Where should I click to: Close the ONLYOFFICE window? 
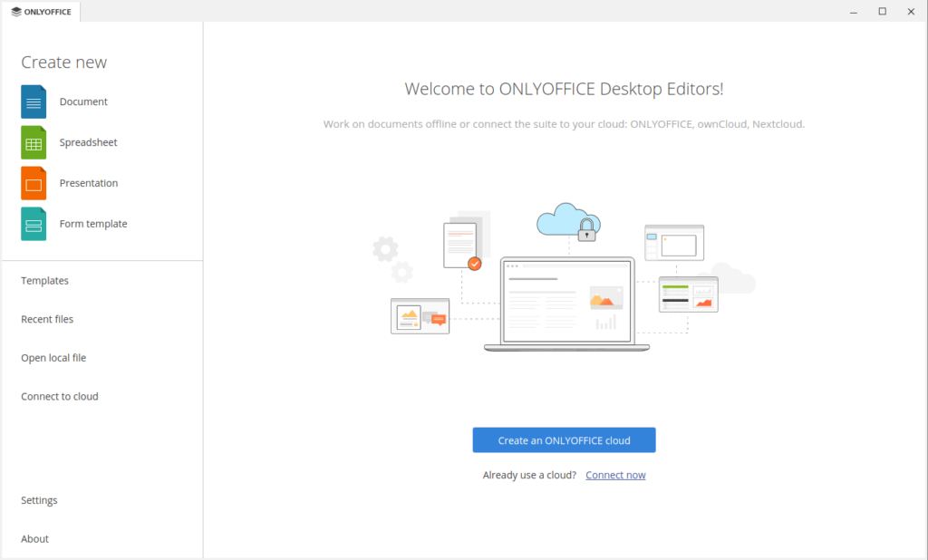coord(911,12)
